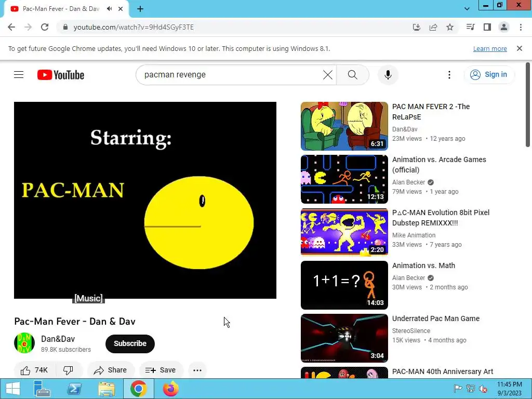The width and height of the screenshot is (532, 399).
Task: Click the video title Pac-Man Fever - Dan & Dav
Action: coord(75,321)
